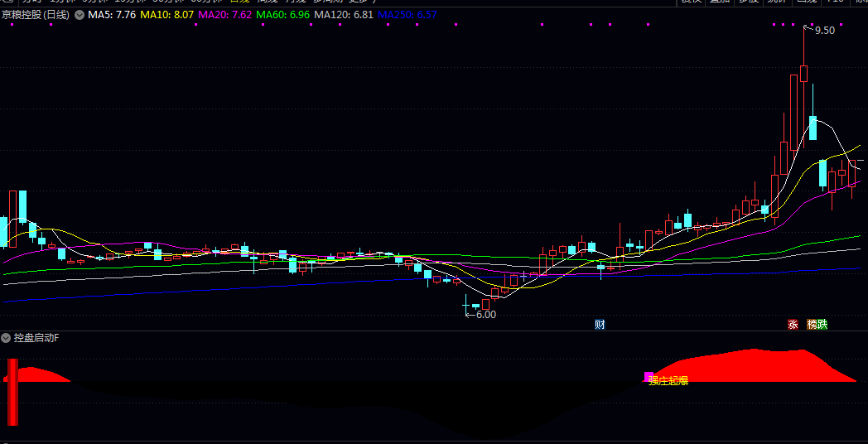Open the dropdown arrow beside 京粮控股 (日线)
The height and width of the screenshot is (444, 868).
pos(79,15)
